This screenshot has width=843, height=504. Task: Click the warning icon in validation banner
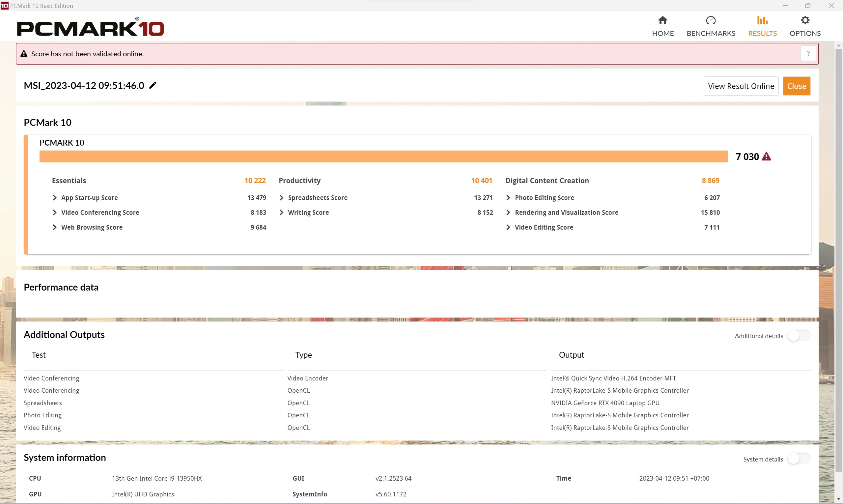(24, 54)
